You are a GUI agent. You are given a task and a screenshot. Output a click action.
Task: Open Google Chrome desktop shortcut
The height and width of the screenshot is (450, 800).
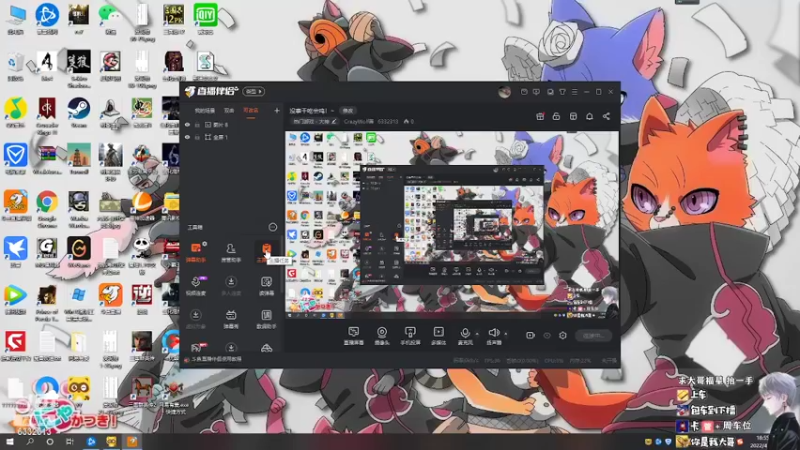click(x=46, y=208)
